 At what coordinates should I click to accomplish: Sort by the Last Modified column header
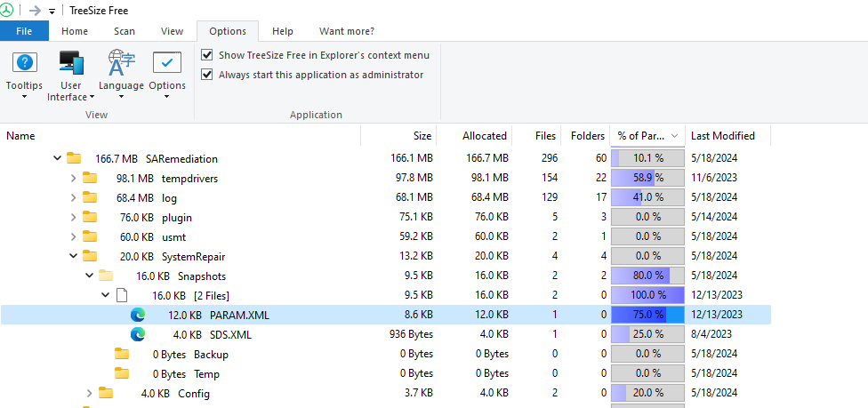click(x=728, y=136)
